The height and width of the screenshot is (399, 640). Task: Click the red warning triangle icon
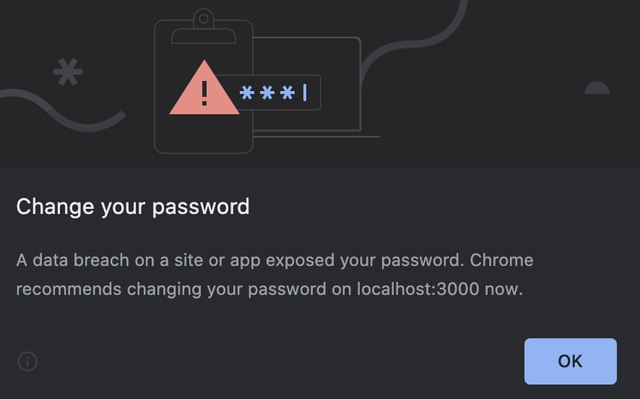204,88
